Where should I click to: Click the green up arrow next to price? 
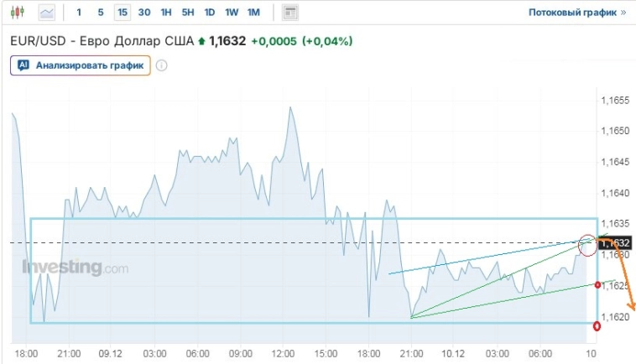[x=201, y=41]
